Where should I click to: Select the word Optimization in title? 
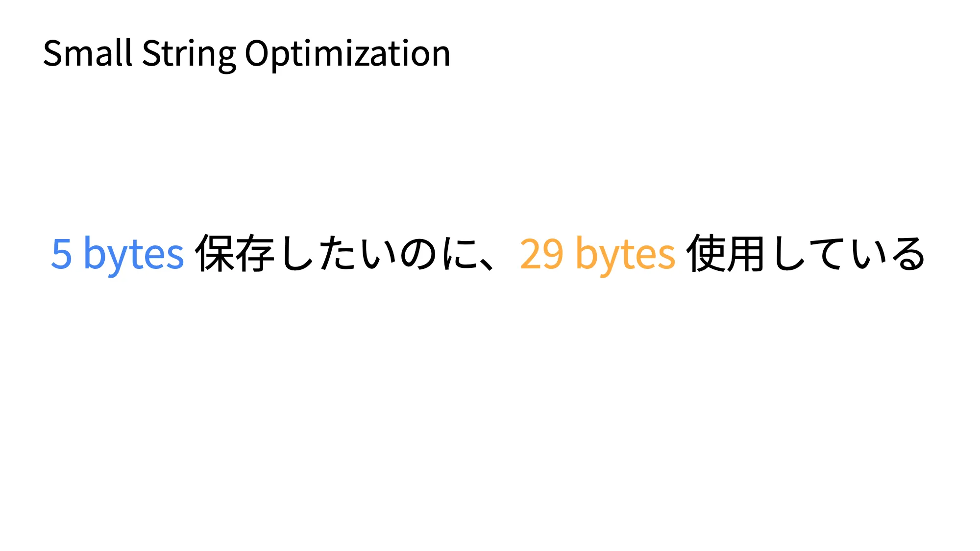click(347, 55)
